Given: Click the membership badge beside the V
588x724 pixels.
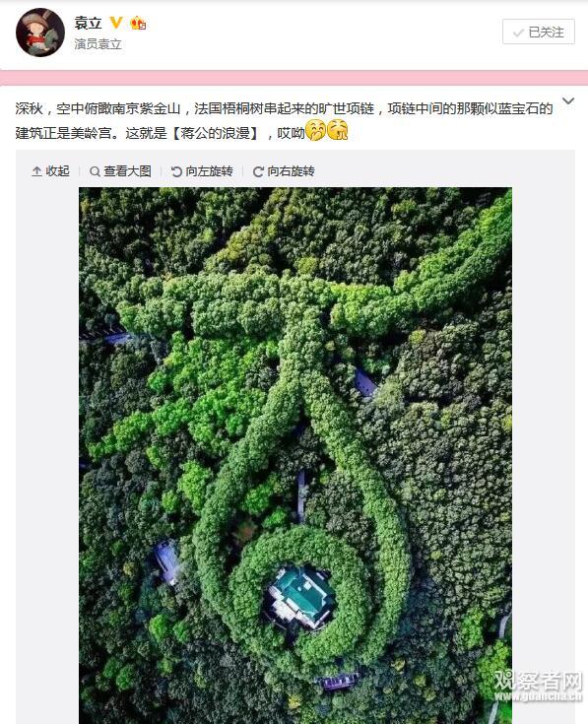Looking at the screenshot, I should [x=138, y=23].
